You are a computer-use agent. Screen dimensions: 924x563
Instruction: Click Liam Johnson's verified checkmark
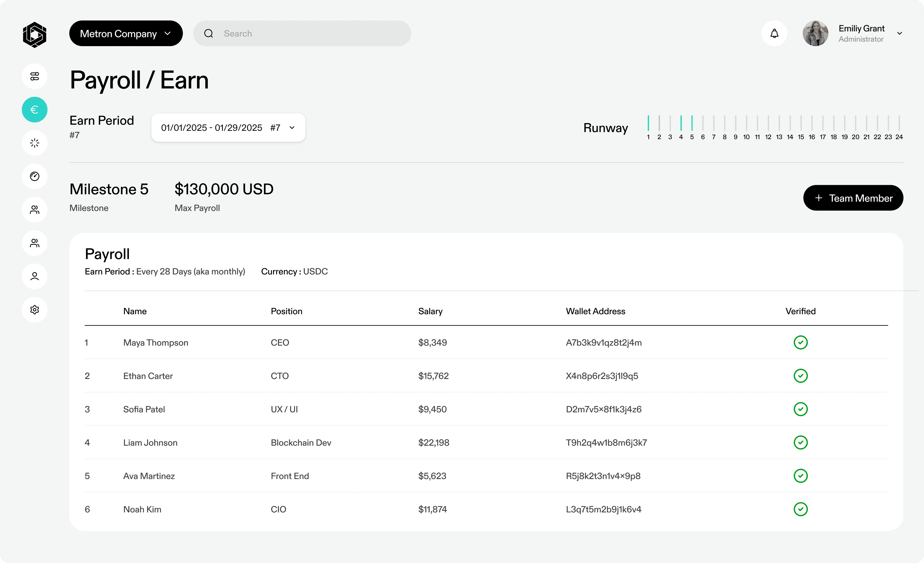click(x=800, y=442)
